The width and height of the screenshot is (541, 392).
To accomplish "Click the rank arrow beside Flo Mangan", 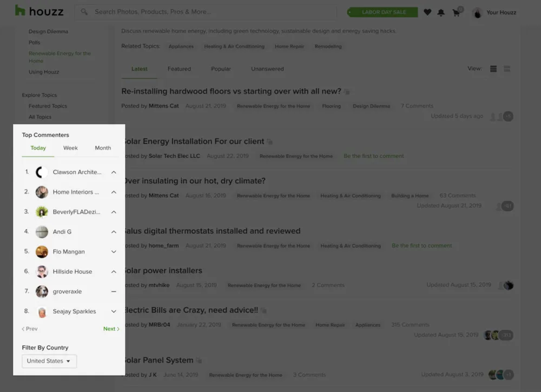I will tap(114, 251).
